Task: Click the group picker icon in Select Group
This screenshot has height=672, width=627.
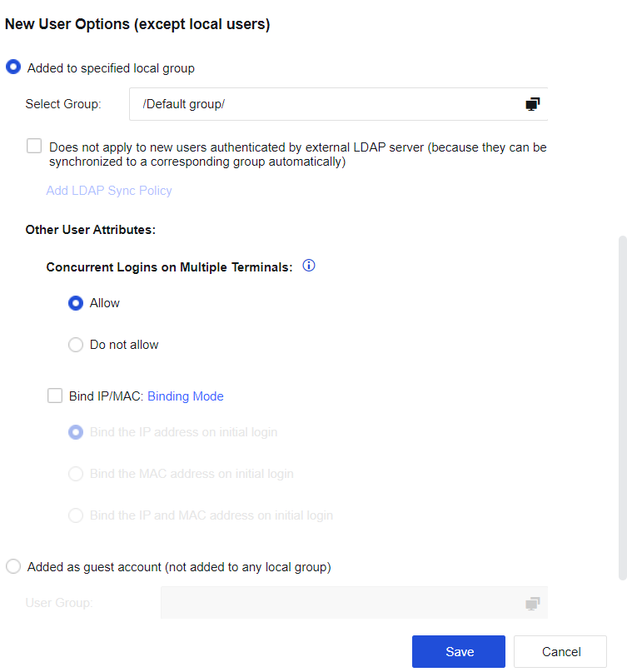Action: [x=533, y=104]
